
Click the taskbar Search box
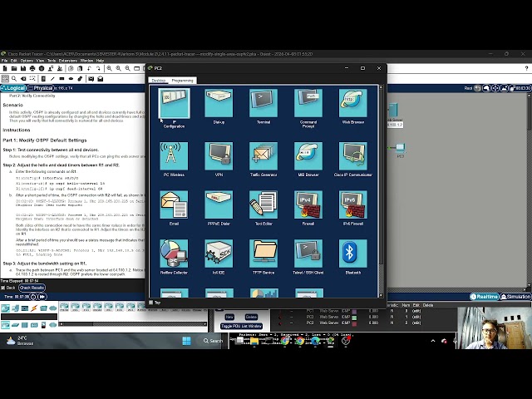pos(213,341)
